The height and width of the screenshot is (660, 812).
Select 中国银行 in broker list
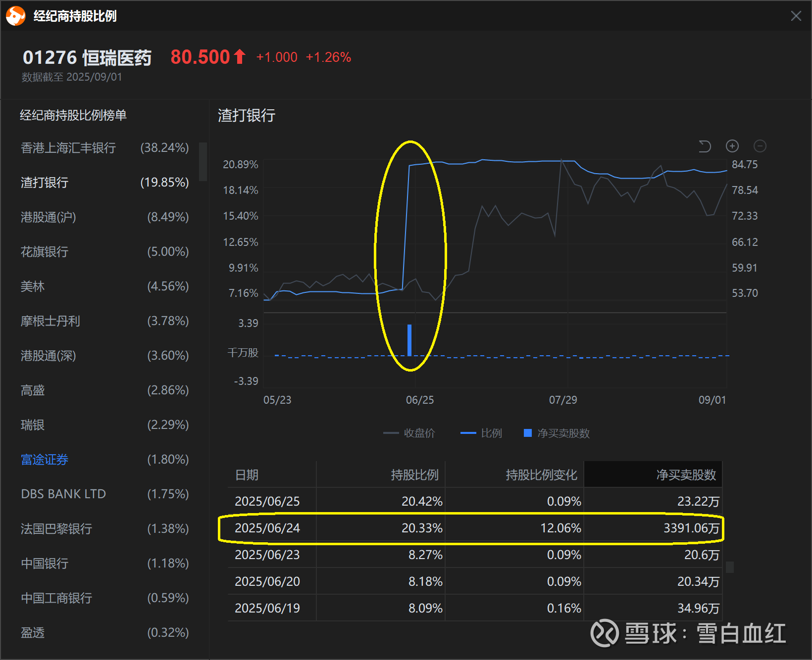click(x=104, y=564)
